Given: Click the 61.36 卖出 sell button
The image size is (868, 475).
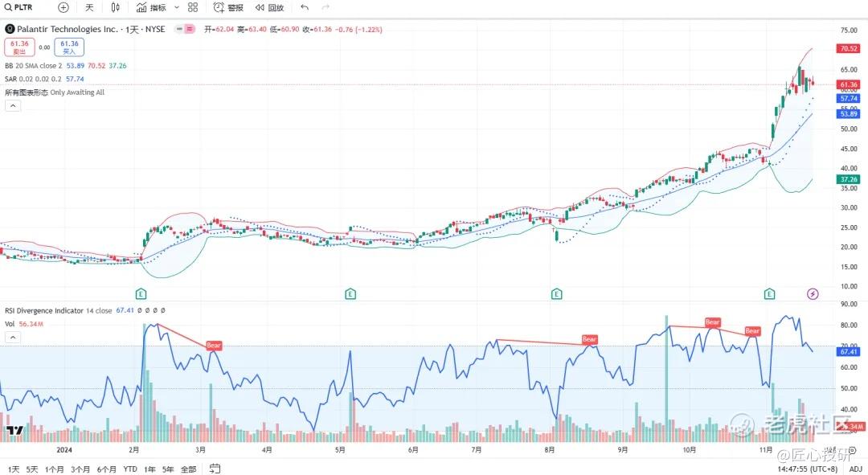Looking at the screenshot, I should pyautogui.click(x=19, y=47).
